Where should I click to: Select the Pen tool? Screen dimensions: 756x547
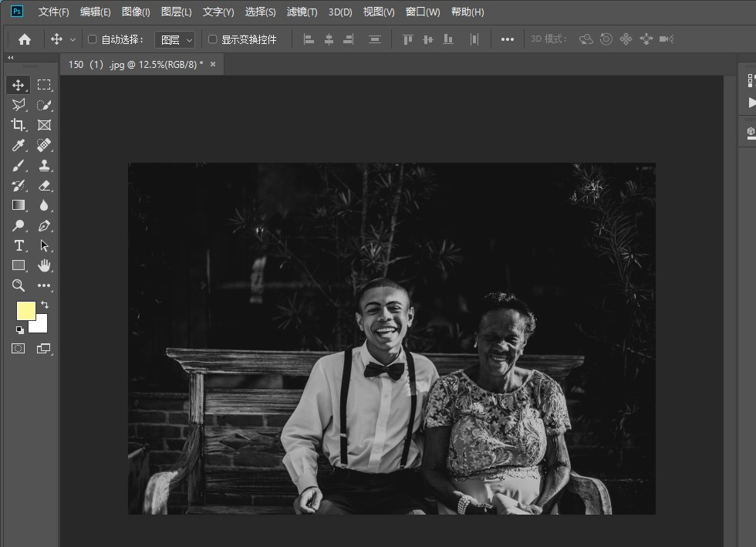point(44,225)
